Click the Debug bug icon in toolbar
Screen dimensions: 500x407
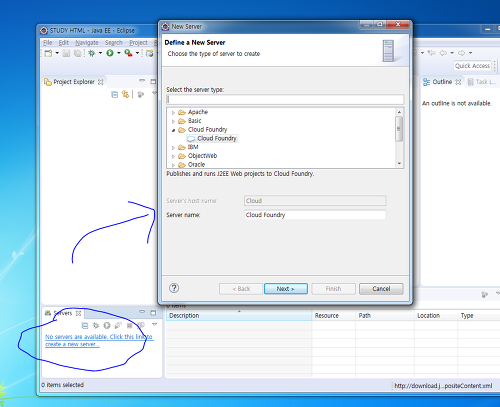[x=92, y=53]
